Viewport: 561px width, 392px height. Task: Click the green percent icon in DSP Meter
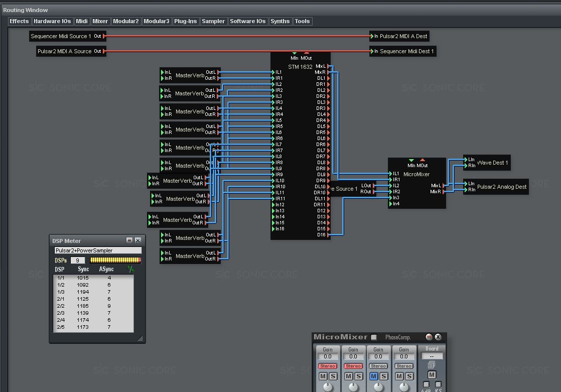pos(130,269)
